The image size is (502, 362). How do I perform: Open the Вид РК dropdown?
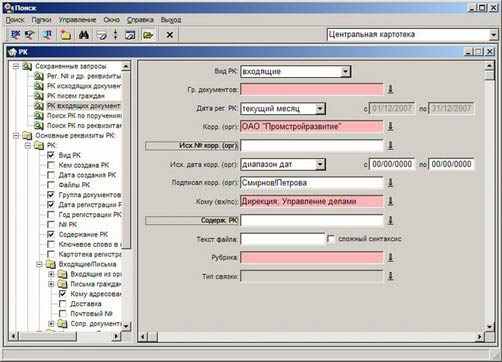point(346,71)
